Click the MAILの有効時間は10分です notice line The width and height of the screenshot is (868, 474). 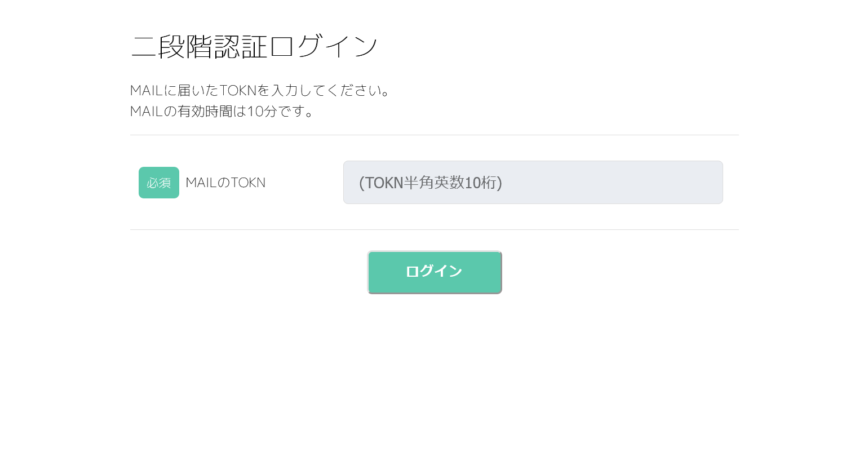click(222, 111)
